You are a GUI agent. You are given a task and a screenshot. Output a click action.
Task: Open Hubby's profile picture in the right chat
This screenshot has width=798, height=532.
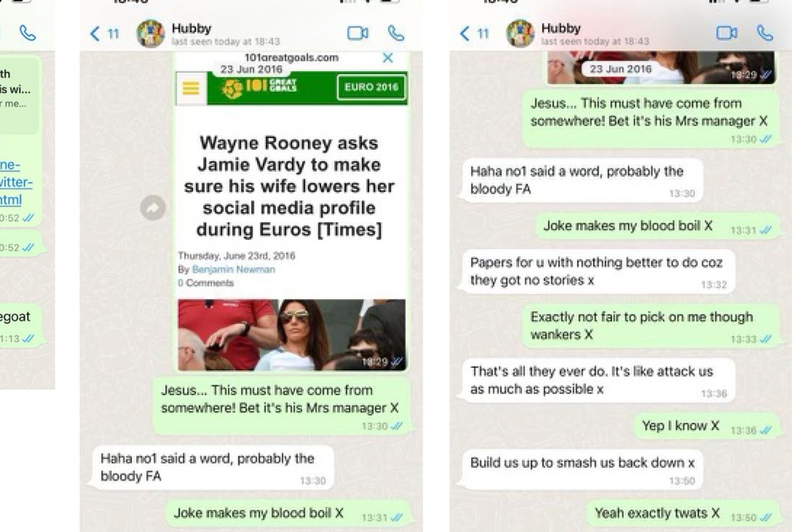tap(520, 34)
